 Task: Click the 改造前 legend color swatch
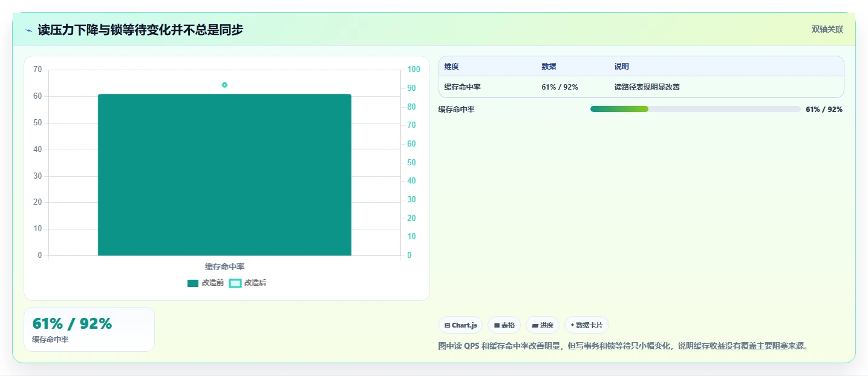click(x=193, y=283)
